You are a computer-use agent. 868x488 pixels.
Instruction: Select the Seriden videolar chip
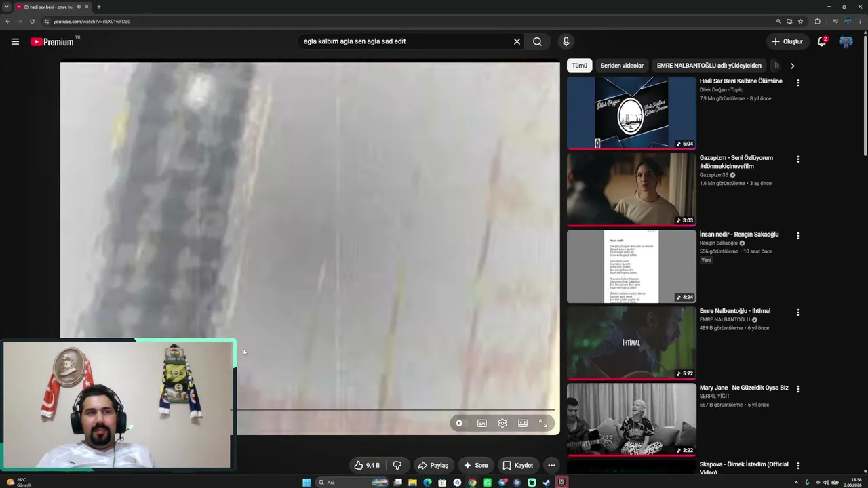pos(622,66)
